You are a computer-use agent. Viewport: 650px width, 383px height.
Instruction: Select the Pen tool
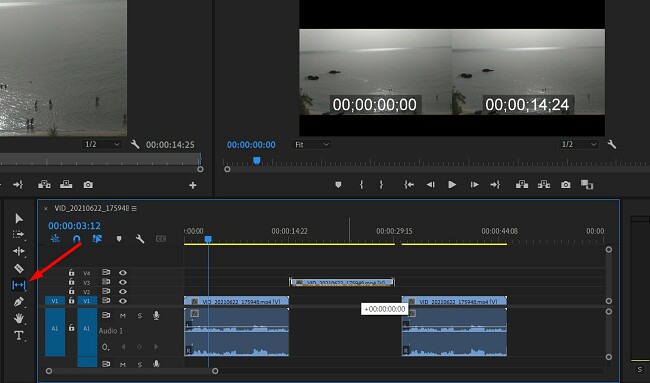click(x=19, y=302)
